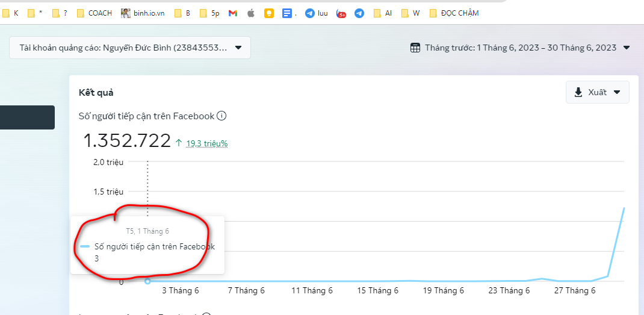The height and width of the screenshot is (315, 644).
Task: Click the 19 Tháng 6 axis label
Action: (443, 291)
